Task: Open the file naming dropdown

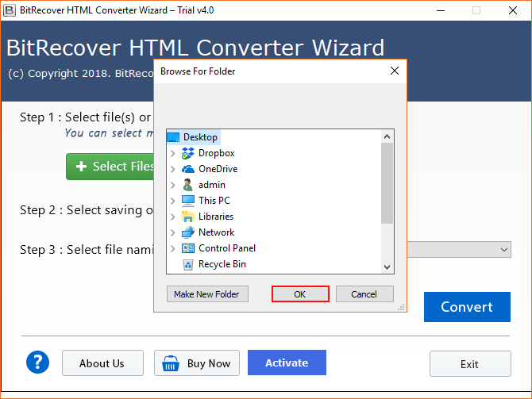Action: (x=504, y=250)
